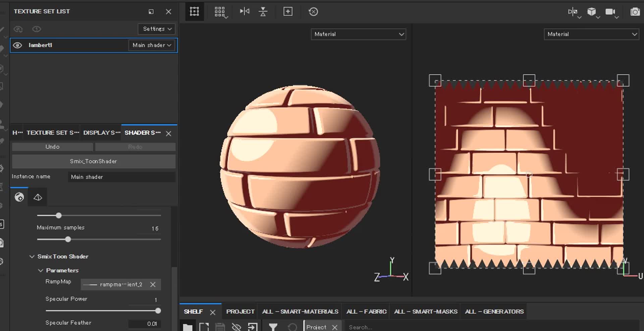Image resolution: width=644 pixels, height=331 pixels.
Task: Open the 3D viewport Material dropdown
Action: pos(358,34)
